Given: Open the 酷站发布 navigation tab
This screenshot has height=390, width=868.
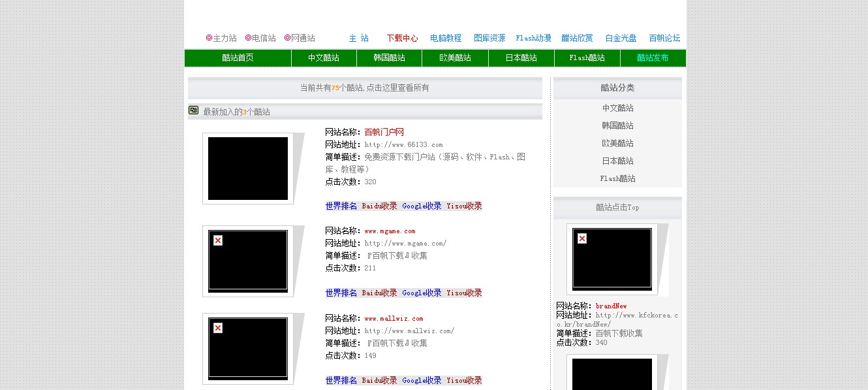Looking at the screenshot, I should pos(653,58).
